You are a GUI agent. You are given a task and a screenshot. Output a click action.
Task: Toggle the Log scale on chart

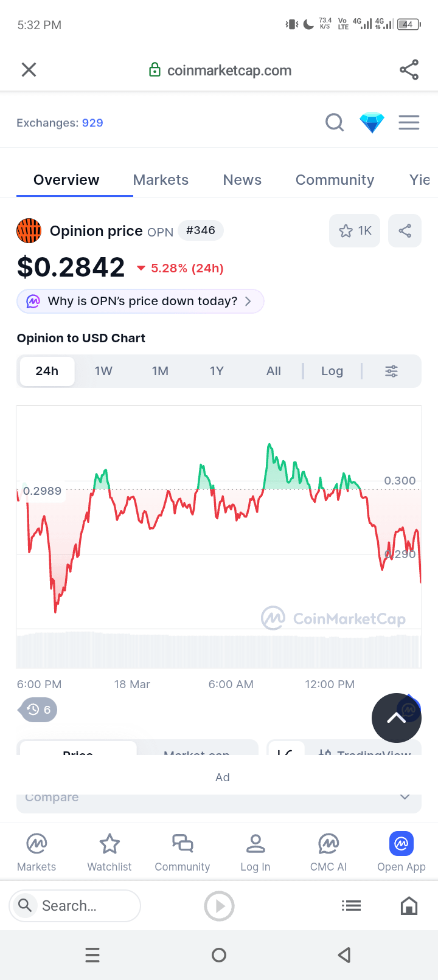(332, 371)
